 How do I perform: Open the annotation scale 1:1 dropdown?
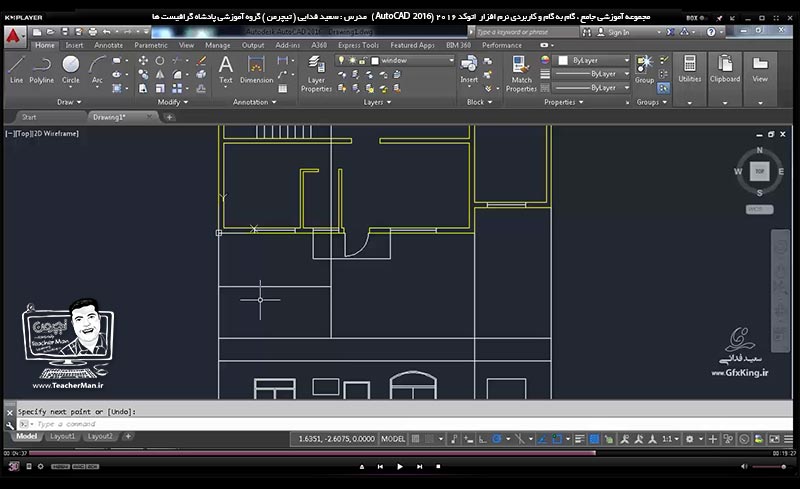[x=670, y=439]
